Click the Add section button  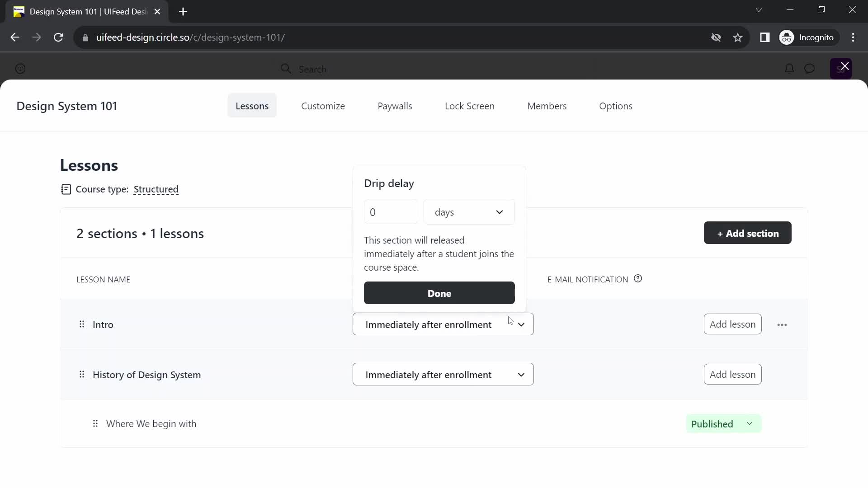click(748, 233)
